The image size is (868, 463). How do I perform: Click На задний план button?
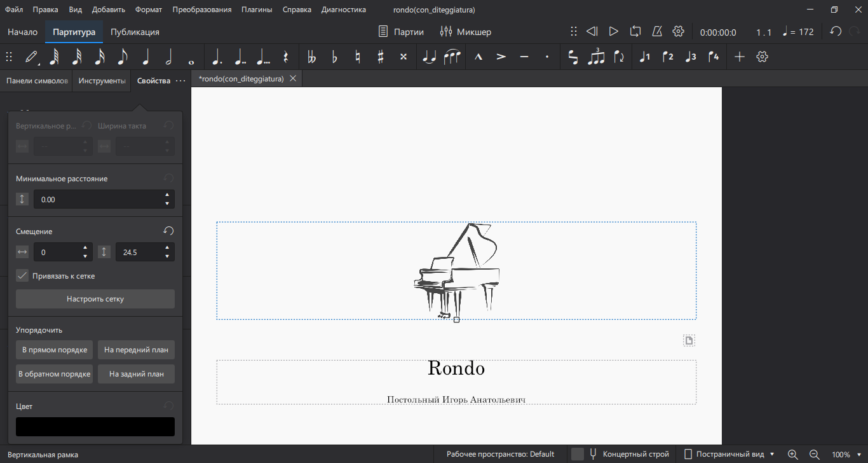coord(136,374)
